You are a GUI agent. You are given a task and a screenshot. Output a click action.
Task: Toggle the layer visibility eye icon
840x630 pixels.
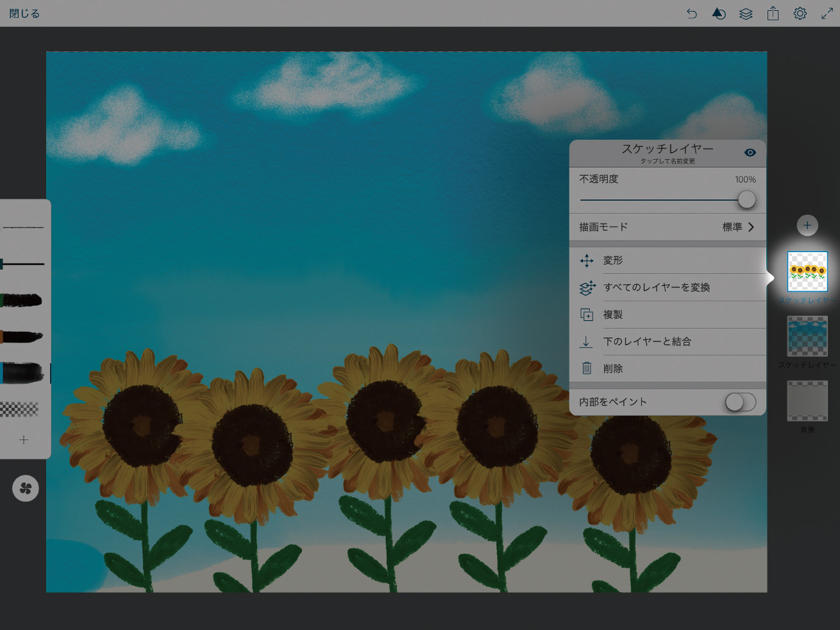[x=750, y=153]
